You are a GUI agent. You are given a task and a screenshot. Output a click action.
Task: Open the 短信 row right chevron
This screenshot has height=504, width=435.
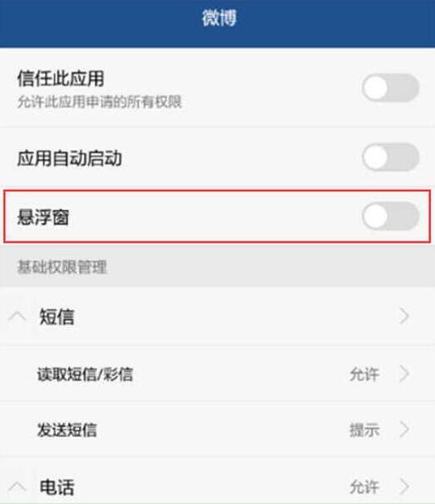tap(404, 316)
